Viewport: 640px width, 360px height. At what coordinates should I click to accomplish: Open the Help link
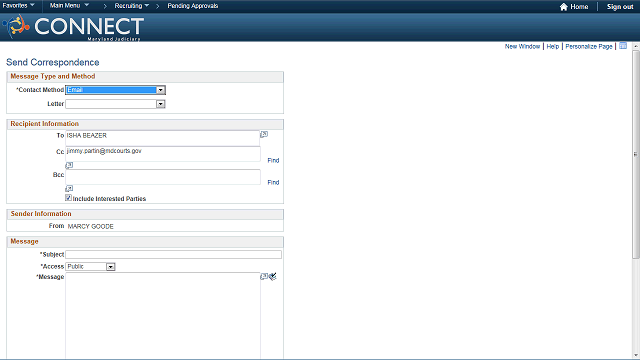[553, 47]
